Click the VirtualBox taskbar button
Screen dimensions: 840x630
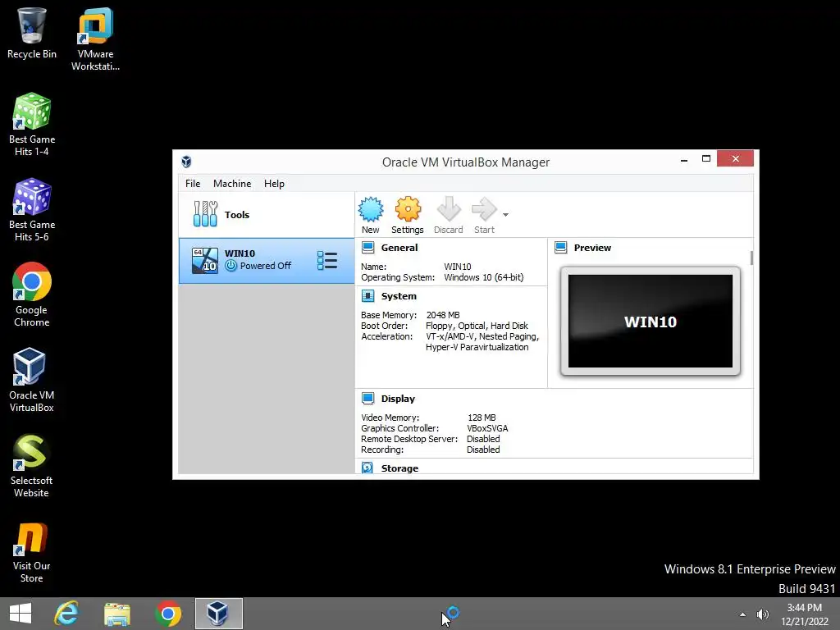(218, 614)
